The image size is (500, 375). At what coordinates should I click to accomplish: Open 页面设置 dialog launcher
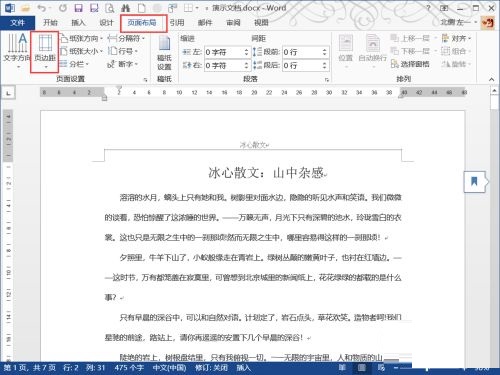pos(145,80)
